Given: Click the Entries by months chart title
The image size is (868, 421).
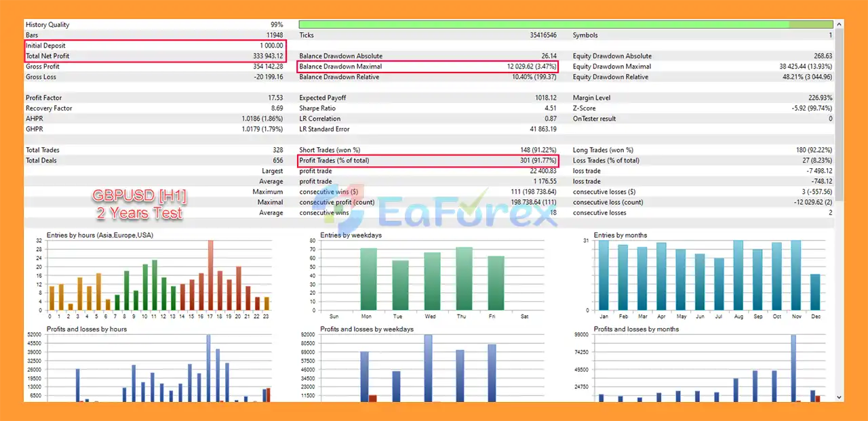Looking at the screenshot, I should click(x=620, y=235).
